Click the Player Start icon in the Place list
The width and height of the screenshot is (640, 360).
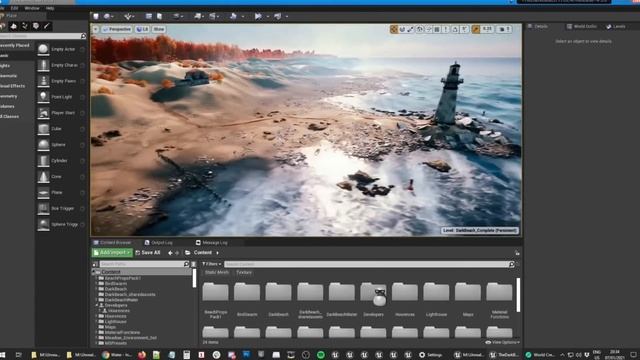pyautogui.click(x=43, y=113)
